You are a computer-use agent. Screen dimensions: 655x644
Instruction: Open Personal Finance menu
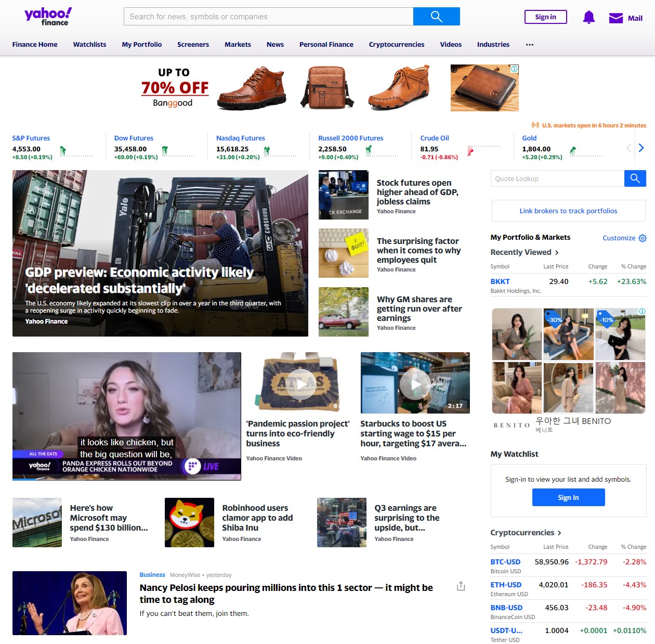pyautogui.click(x=326, y=45)
